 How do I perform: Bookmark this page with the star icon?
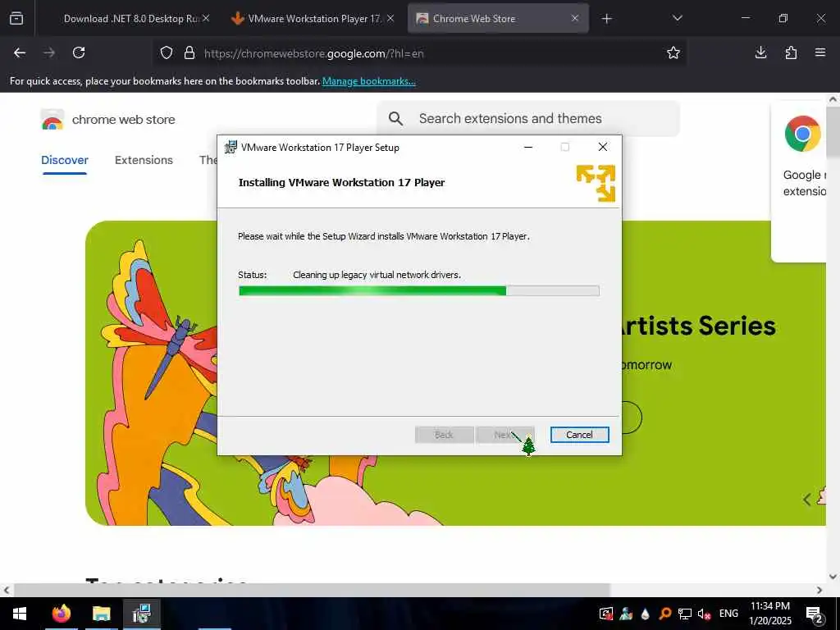coord(673,52)
